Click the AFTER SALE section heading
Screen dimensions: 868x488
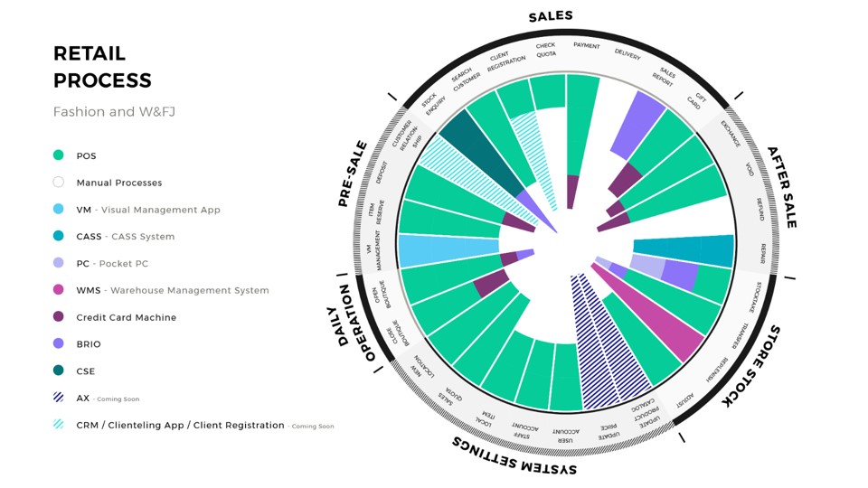(x=781, y=186)
